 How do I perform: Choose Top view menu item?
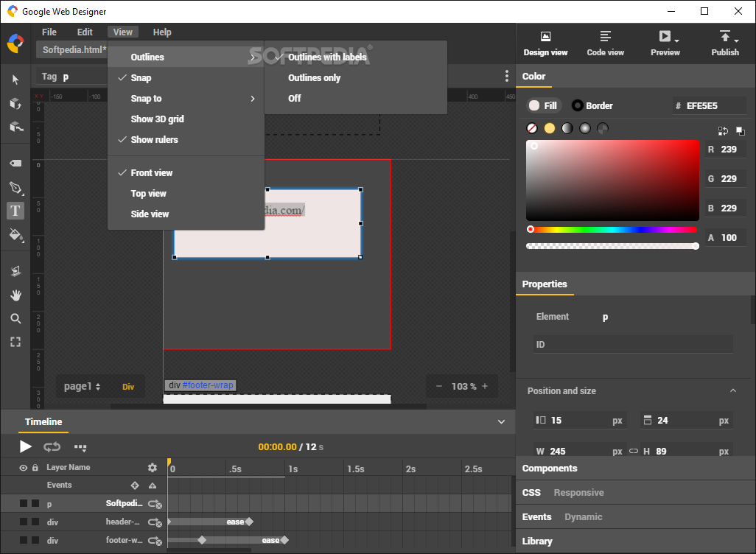(186, 193)
